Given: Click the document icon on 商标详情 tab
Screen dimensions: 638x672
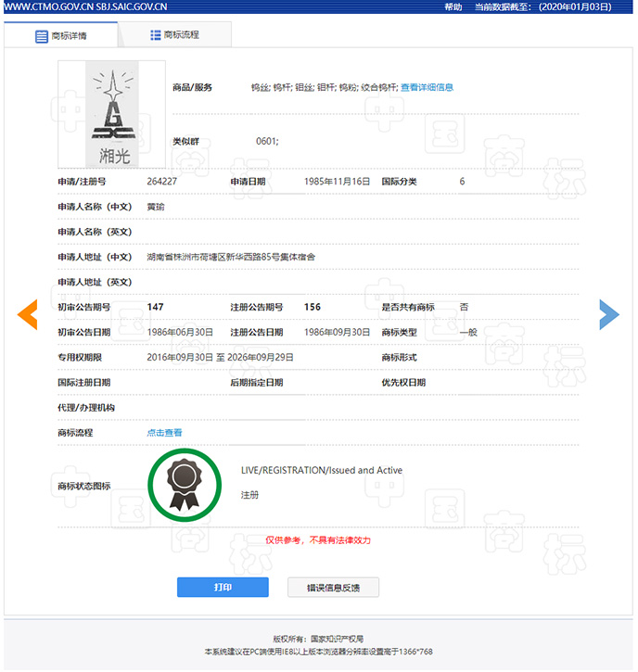Looking at the screenshot, I should (41, 37).
